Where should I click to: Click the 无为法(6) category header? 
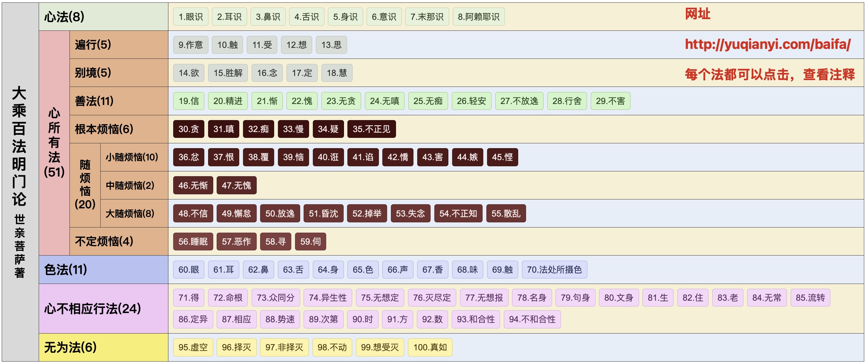pos(104,347)
